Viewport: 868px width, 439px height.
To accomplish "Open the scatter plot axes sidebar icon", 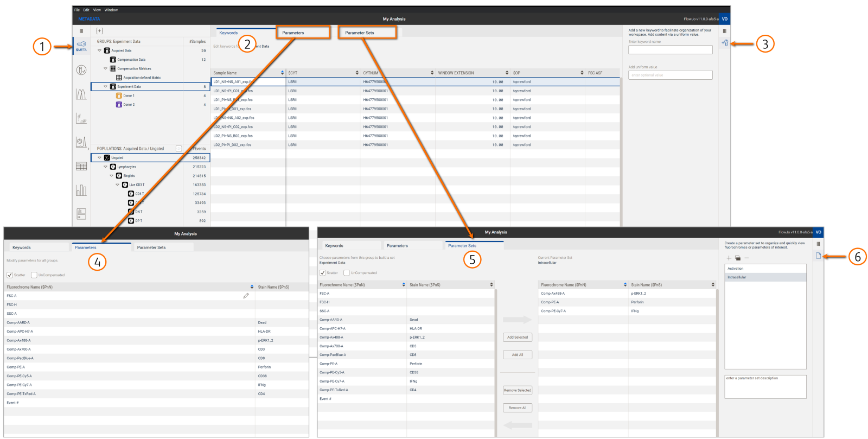I will 81,118.
